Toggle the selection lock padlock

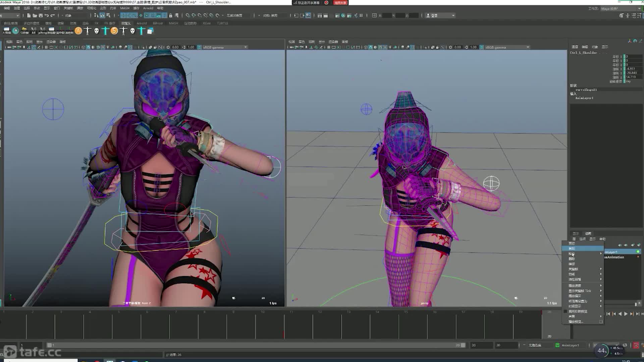[170, 15]
